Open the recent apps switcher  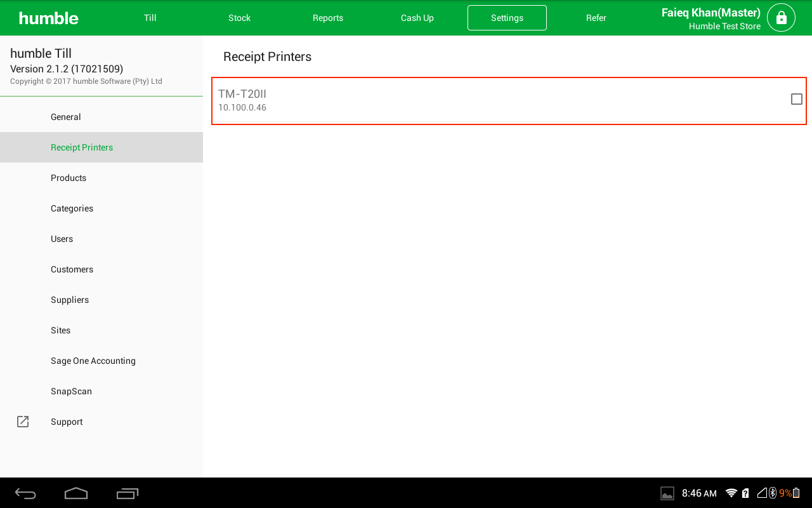tap(128, 493)
